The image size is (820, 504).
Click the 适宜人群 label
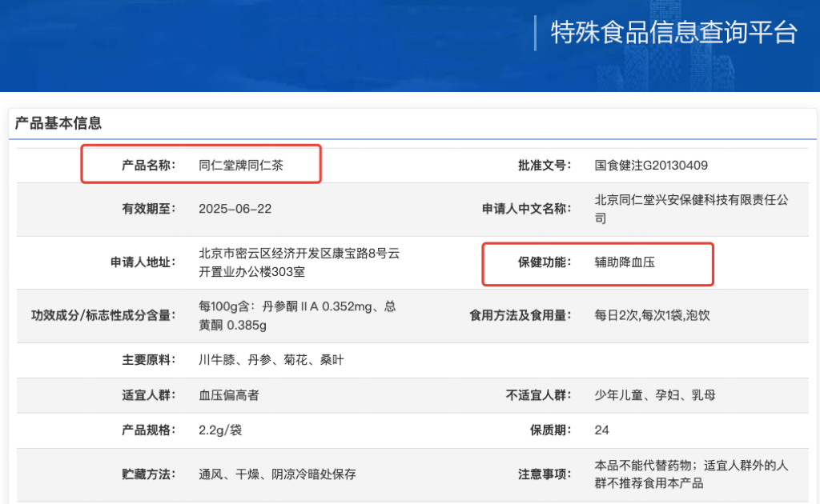[148, 395]
